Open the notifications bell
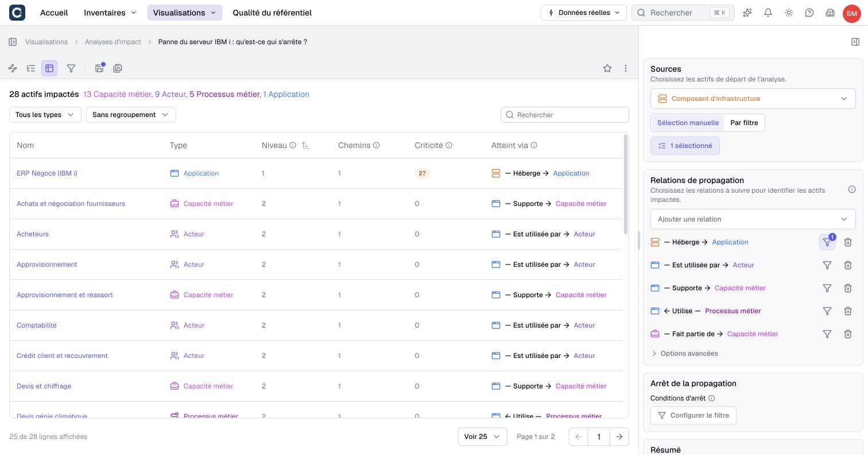 pos(768,13)
